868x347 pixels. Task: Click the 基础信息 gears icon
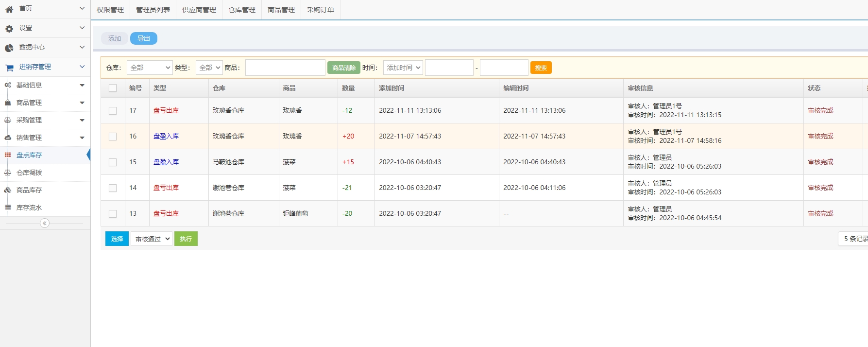(x=8, y=85)
